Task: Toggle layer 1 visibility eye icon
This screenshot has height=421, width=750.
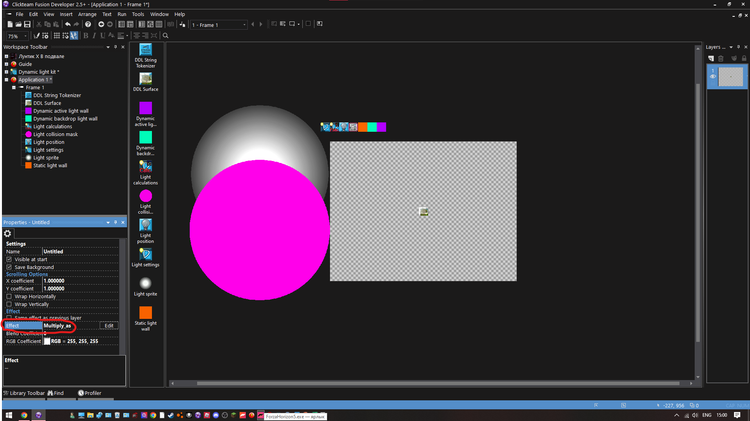Action: pos(713,77)
